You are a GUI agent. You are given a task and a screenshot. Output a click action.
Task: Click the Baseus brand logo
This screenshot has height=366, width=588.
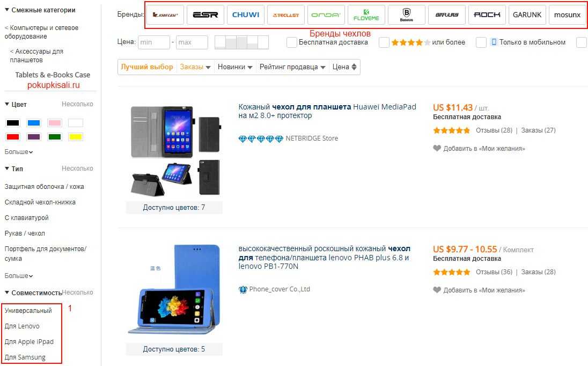coord(407,15)
